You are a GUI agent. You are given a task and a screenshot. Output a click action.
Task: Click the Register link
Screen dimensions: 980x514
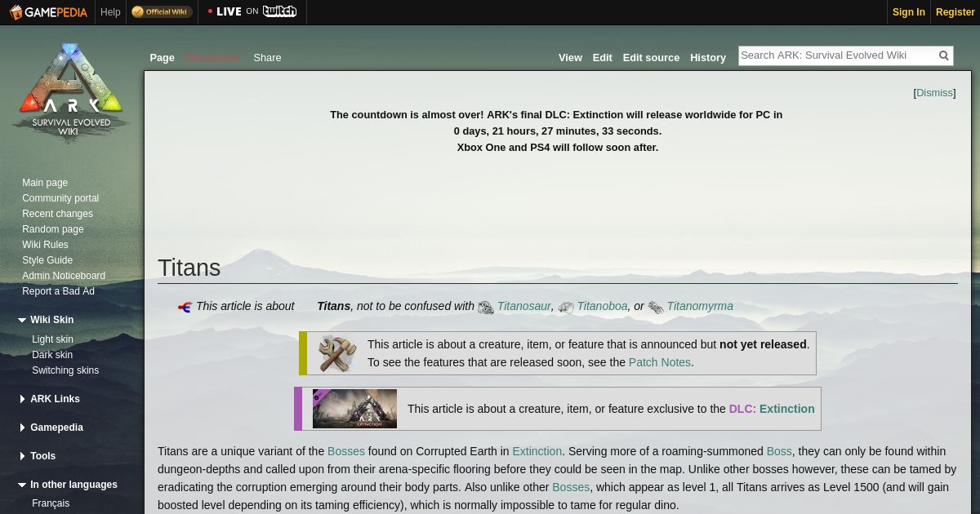pyautogui.click(x=955, y=12)
